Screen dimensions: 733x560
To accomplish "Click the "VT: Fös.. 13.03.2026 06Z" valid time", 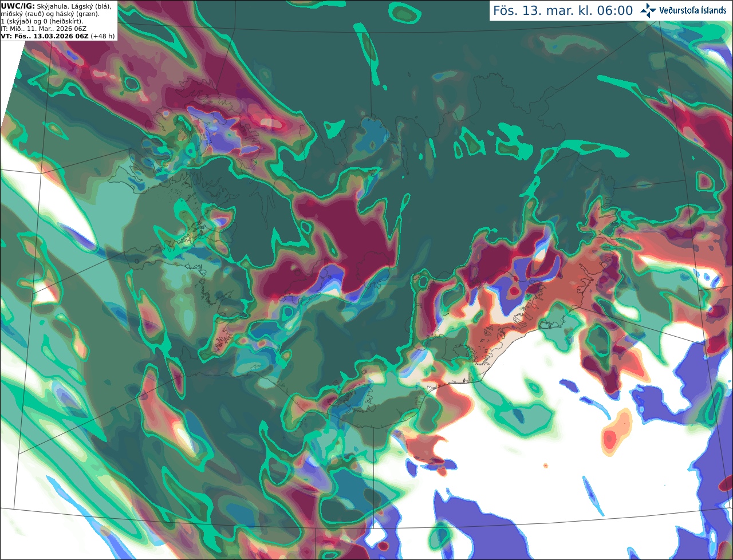I will [x=45, y=36].
